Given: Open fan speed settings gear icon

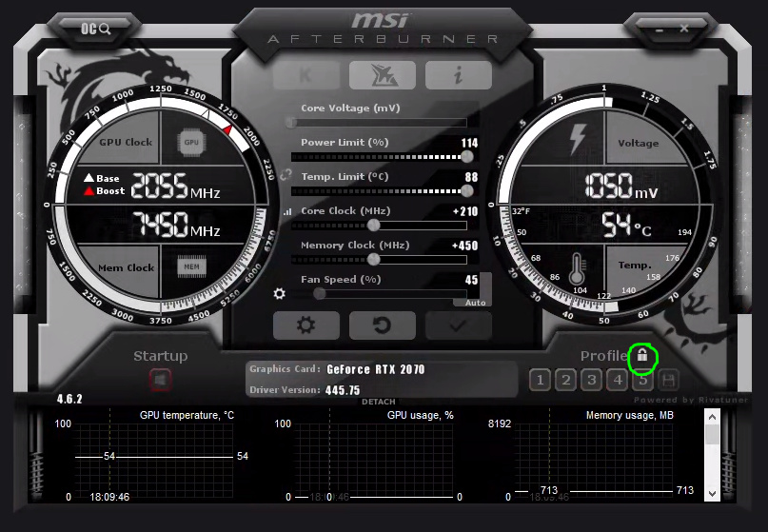Looking at the screenshot, I should point(279,293).
